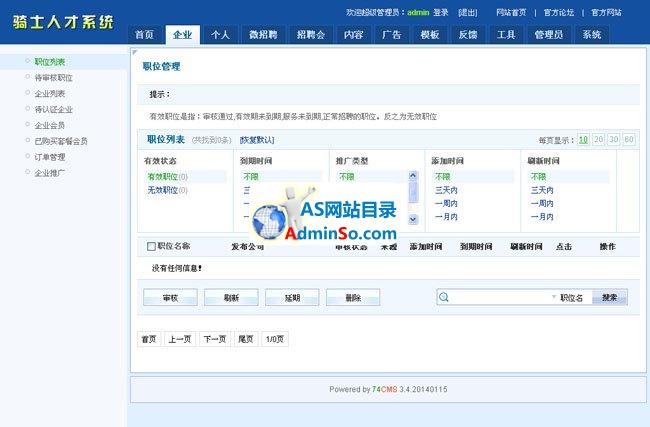Filter 刷新时间 by 三天内

point(542,190)
